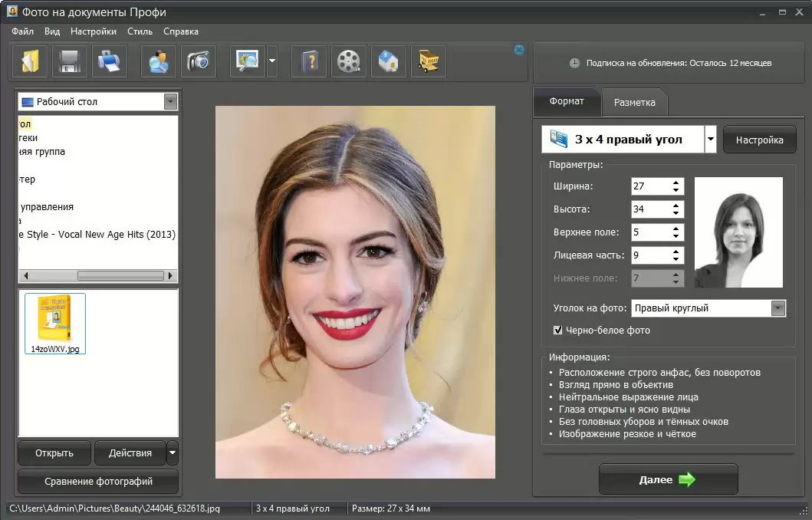Click the printer icon in toolbar
This screenshot has width=812, height=520.
click(110, 61)
